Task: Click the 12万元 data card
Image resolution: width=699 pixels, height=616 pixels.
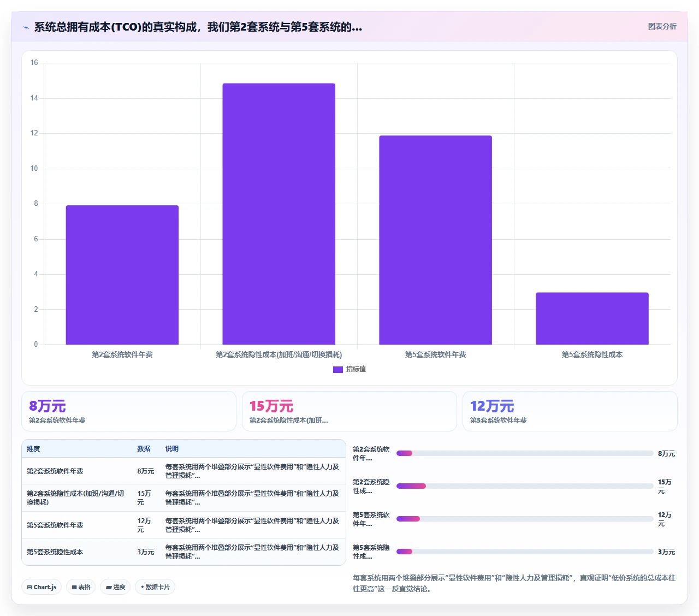Action: [570, 411]
